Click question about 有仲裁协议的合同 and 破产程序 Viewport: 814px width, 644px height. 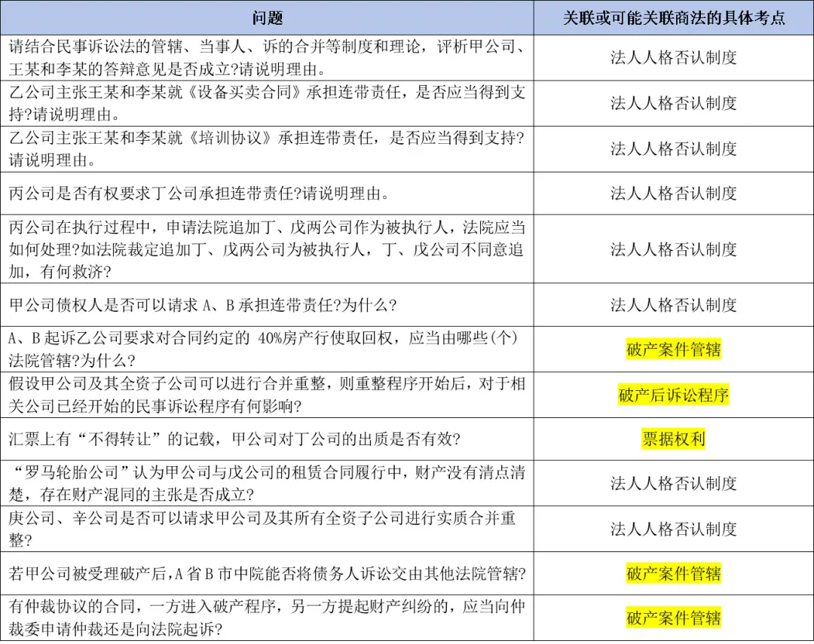[x=268, y=618]
